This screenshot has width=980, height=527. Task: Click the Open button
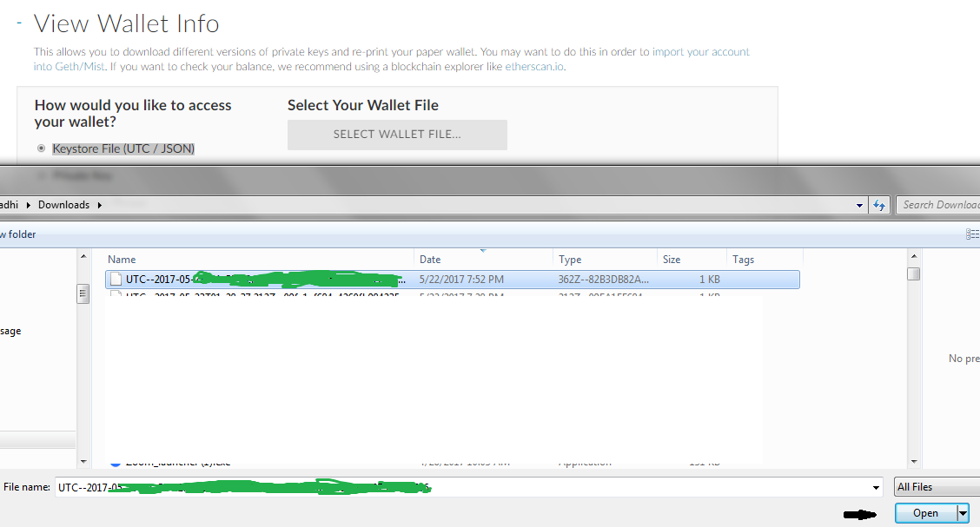925,512
